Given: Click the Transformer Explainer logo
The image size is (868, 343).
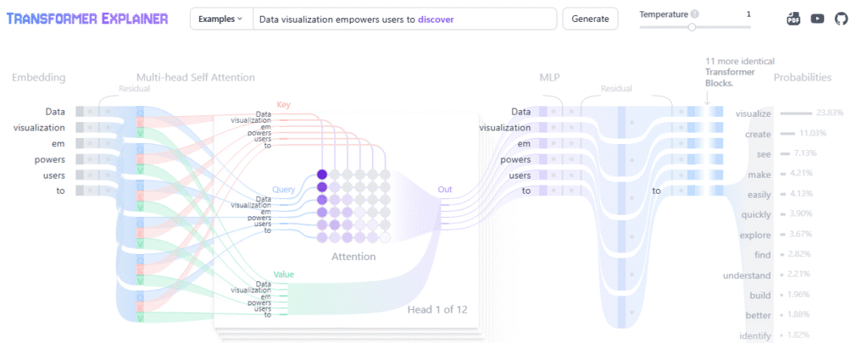Looking at the screenshot, I should (x=87, y=19).
